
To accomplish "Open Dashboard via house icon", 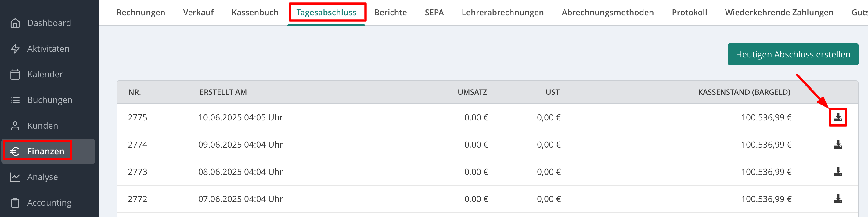I will (x=15, y=23).
